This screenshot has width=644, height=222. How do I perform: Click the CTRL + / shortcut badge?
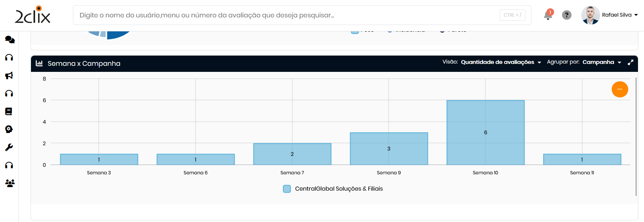(x=512, y=15)
